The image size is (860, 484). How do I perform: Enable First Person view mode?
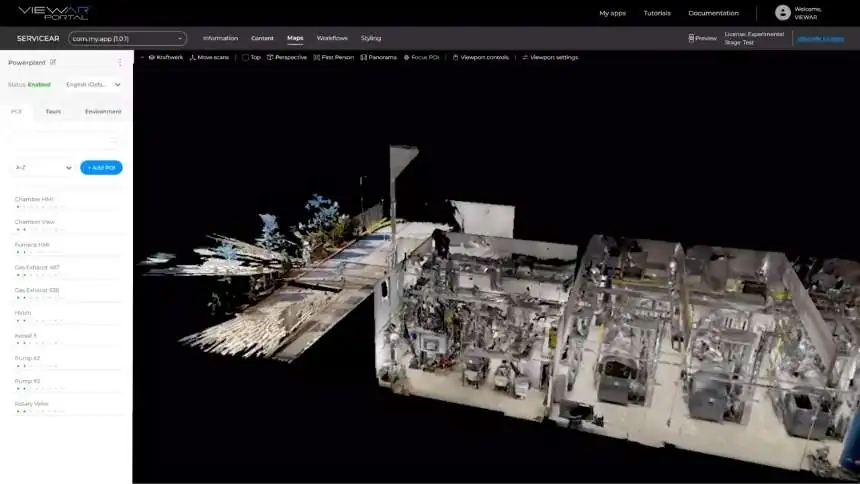click(335, 57)
